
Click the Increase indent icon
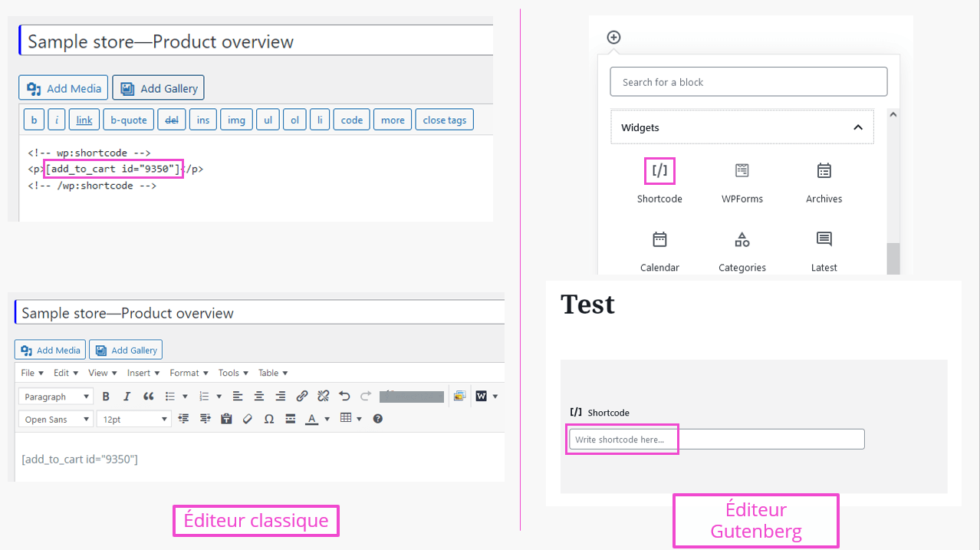pyautogui.click(x=205, y=419)
